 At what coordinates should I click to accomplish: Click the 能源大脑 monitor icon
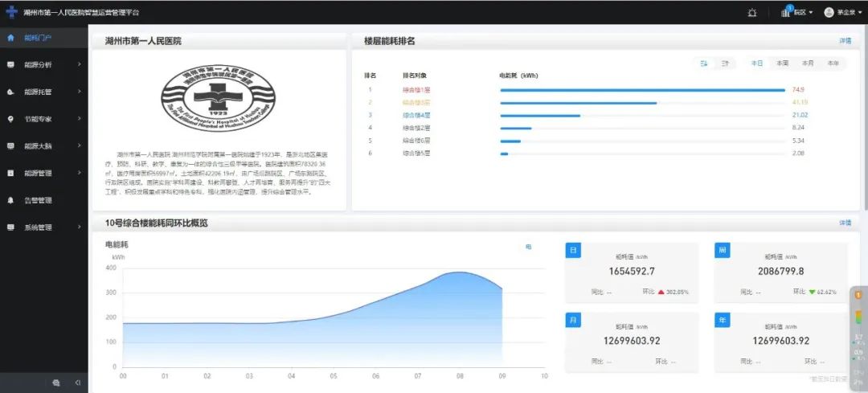point(10,146)
